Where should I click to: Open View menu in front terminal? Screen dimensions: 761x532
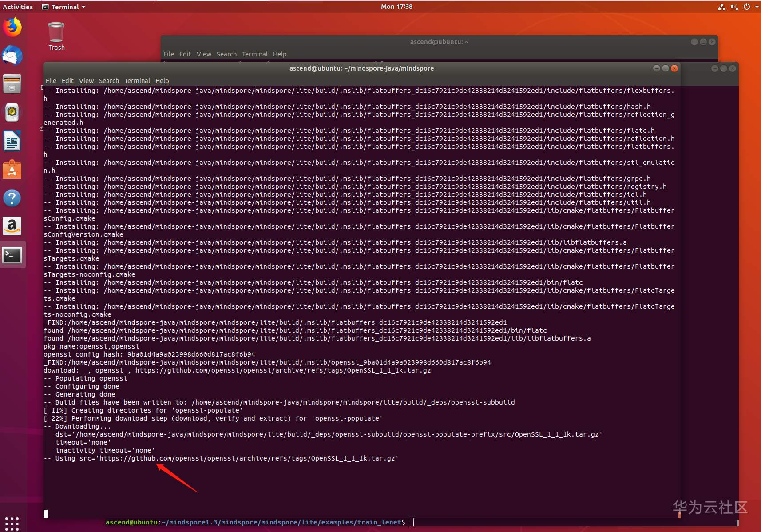point(86,81)
